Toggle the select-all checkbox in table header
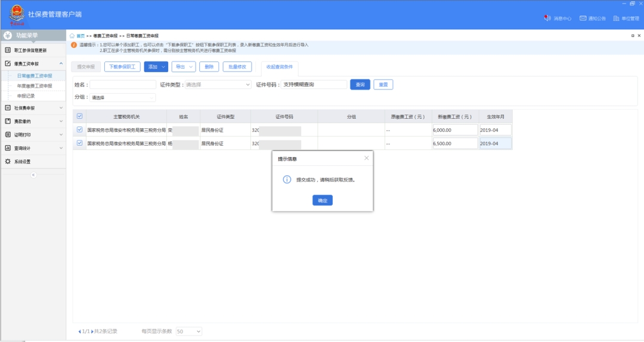 (x=80, y=116)
